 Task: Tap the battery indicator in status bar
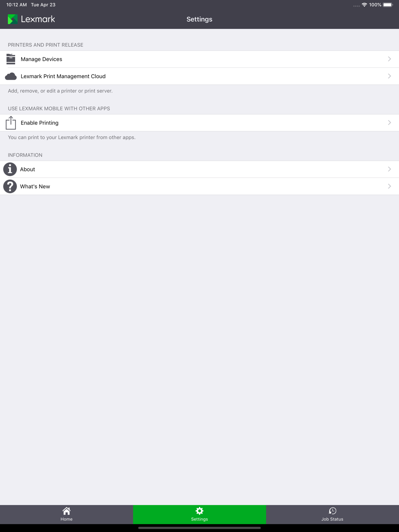pos(388,5)
